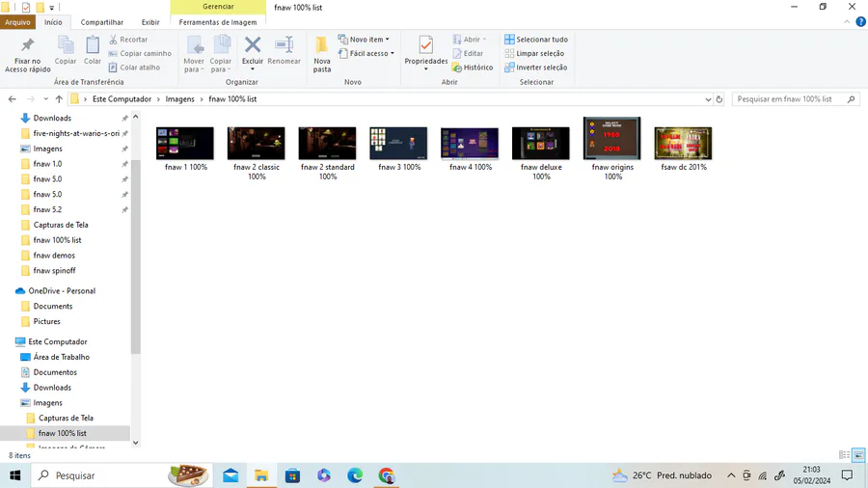This screenshot has width=868, height=488.
Task: Switch to details view layout icon
Action: click(x=844, y=455)
